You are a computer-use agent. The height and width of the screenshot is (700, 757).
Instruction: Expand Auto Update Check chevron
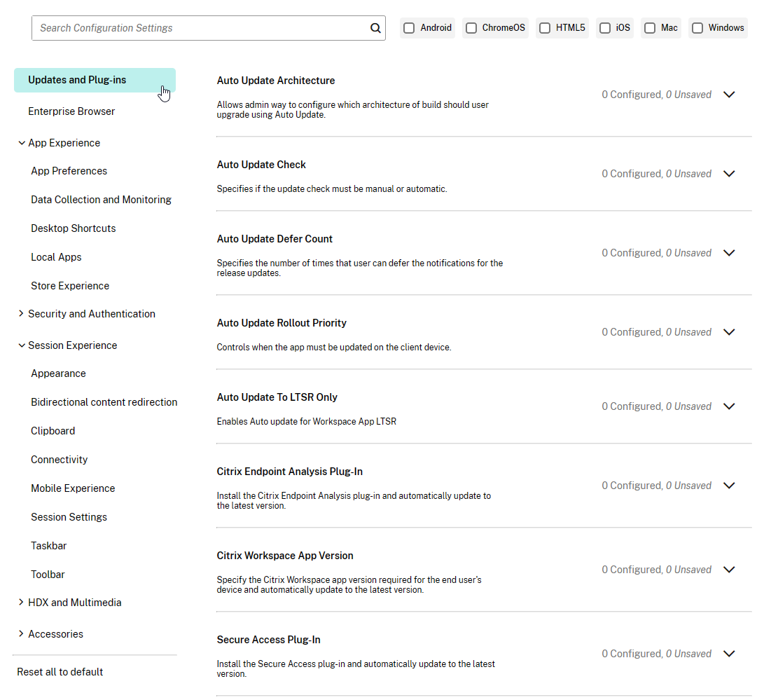pos(729,174)
